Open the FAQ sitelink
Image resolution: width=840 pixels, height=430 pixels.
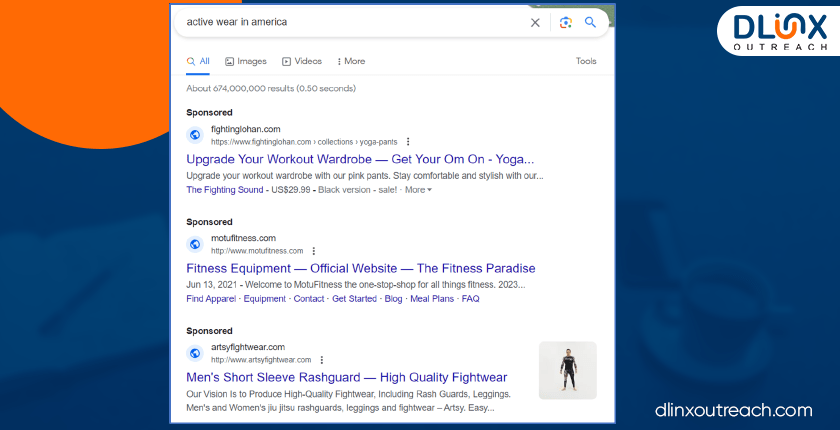point(470,299)
